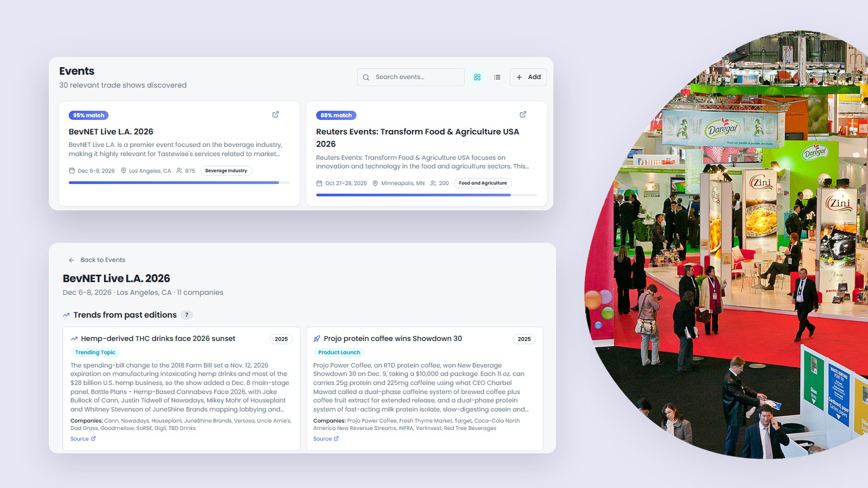Click the Minneapolis, MN location text
868x488 pixels.
(x=403, y=183)
